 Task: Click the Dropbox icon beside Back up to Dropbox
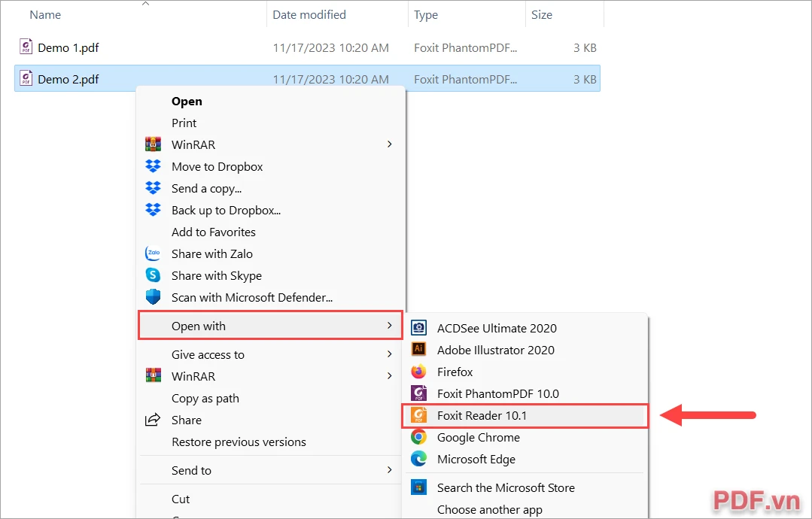point(154,210)
